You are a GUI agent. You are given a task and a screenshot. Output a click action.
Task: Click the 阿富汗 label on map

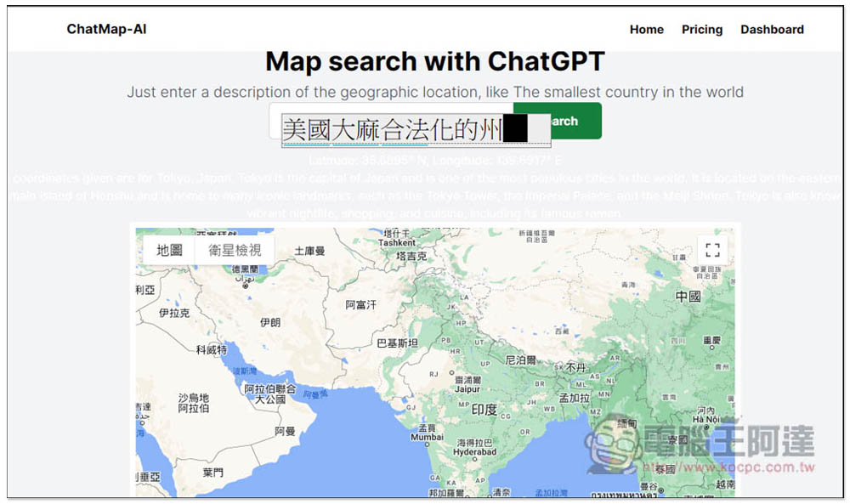361,305
